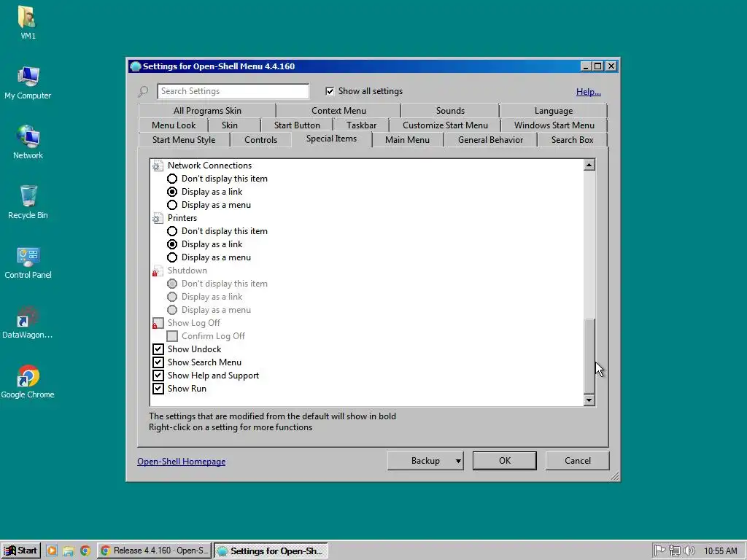The width and height of the screenshot is (747, 560).
Task: Visit the Open-Shell Homepage link
Action: tap(181, 462)
